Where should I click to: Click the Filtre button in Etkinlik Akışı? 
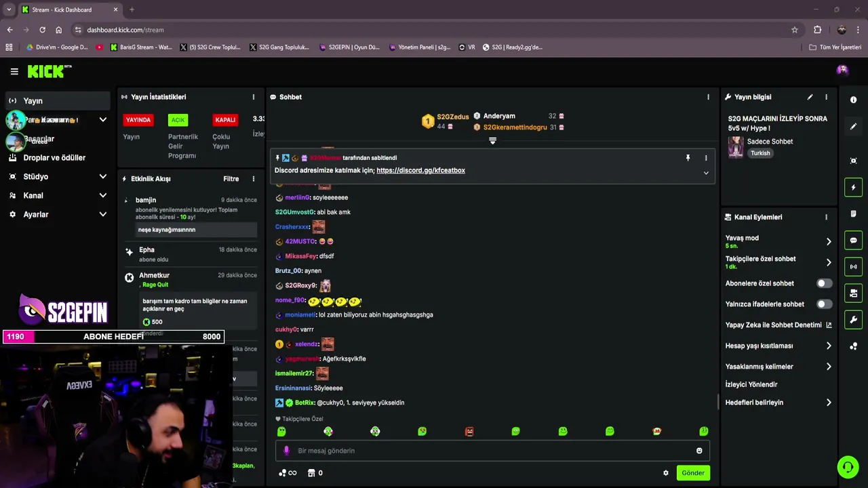point(231,179)
